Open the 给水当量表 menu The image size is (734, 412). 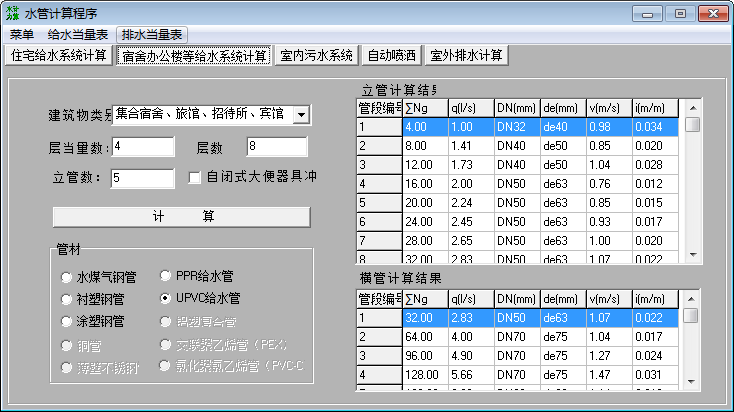pyautogui.click(x=78, y=34)
